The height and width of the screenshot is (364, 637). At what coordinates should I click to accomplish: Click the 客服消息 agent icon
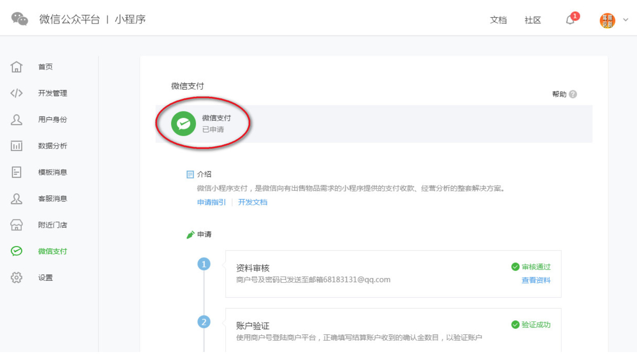coord(16,199)
